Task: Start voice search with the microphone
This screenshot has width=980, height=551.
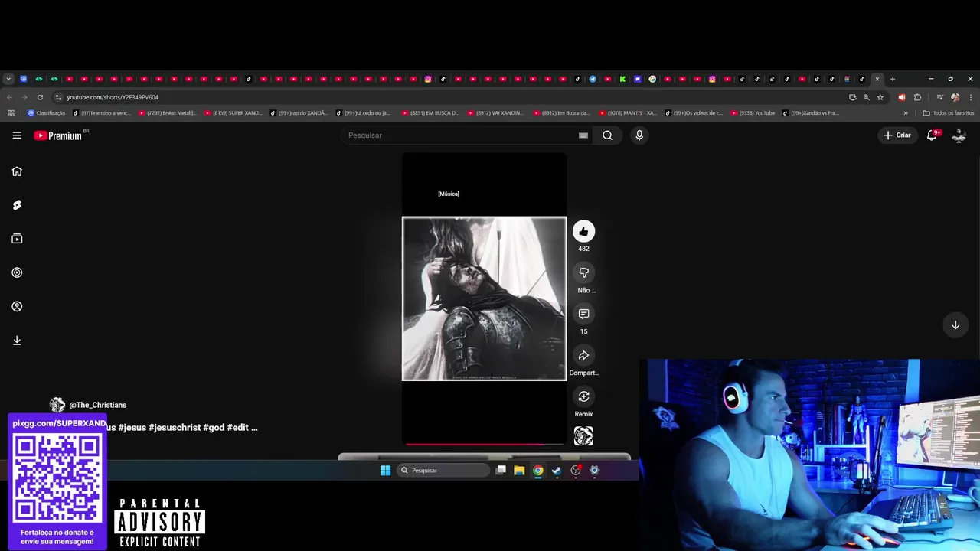Action: pyautogui.click(x=639, y=135)
